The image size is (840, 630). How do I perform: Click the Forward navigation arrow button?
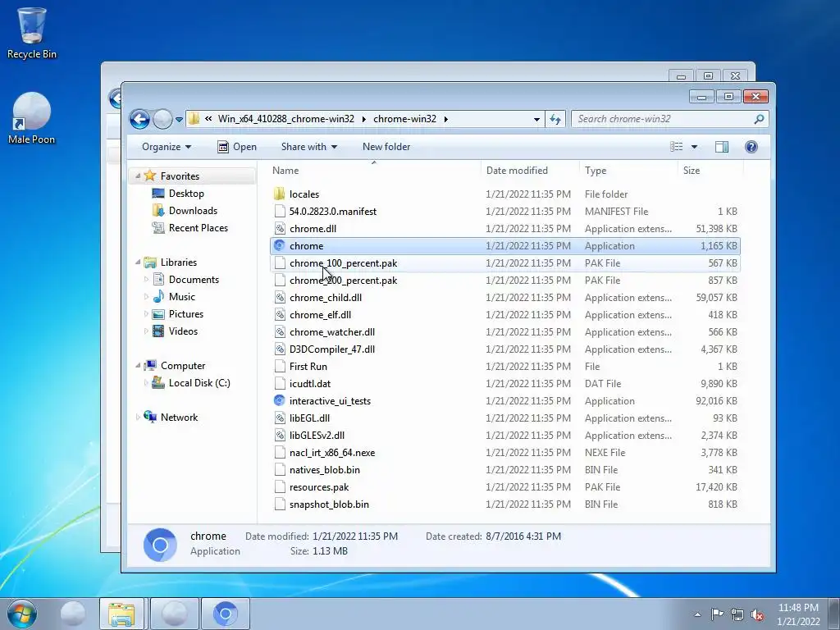click(x=162, y=119)
